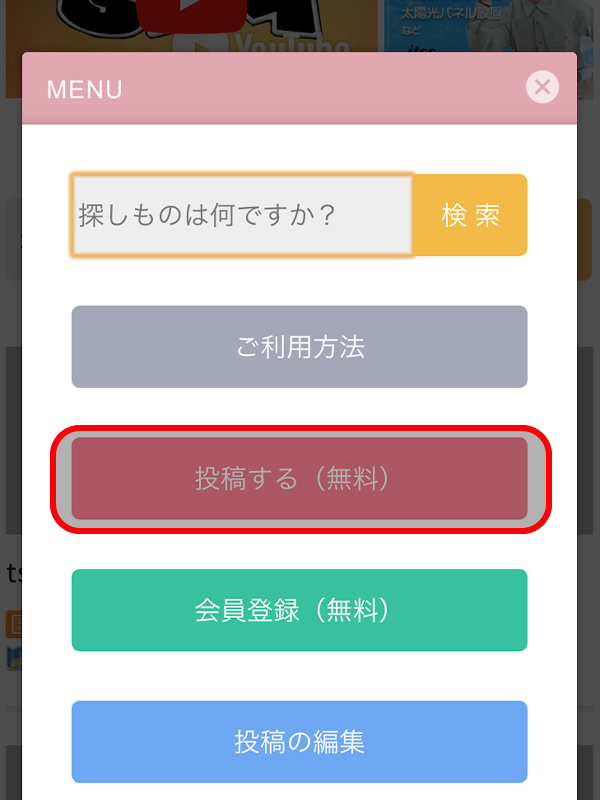Click the MENU header title text
The height and width of the screenshot is (800, 600).
pyautogui.click(x=85, y=90)
